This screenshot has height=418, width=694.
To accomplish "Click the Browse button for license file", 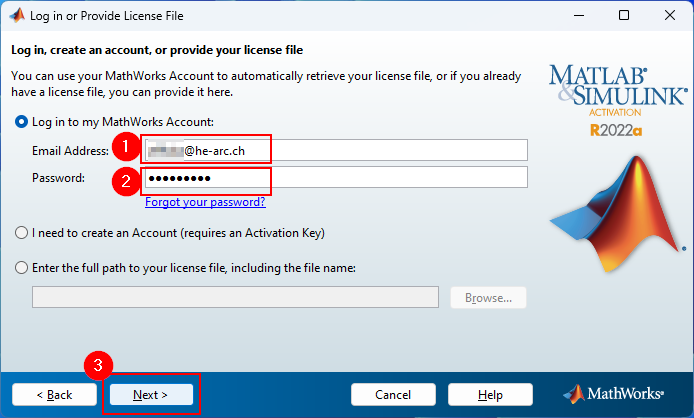I will [488, 298].
